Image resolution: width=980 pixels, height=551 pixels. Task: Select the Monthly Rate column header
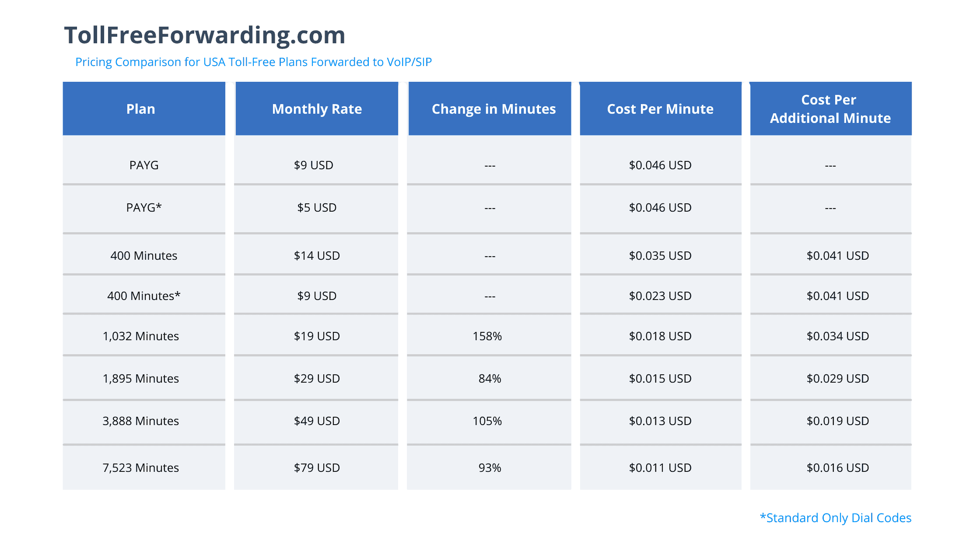point(317,109)
